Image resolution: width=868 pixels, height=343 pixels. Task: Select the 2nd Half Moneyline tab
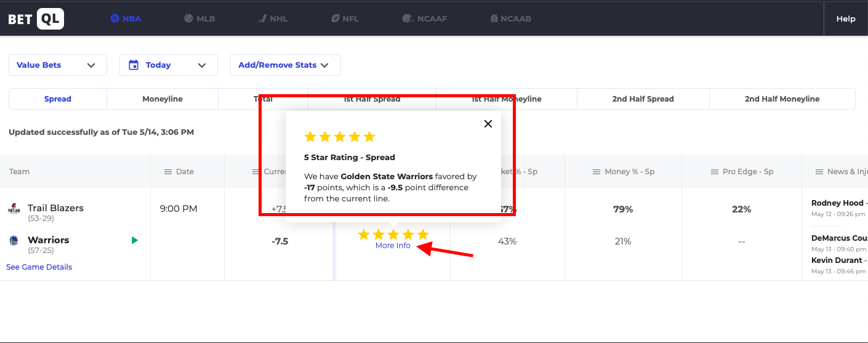pyautogui.click(x=782, y=99)
